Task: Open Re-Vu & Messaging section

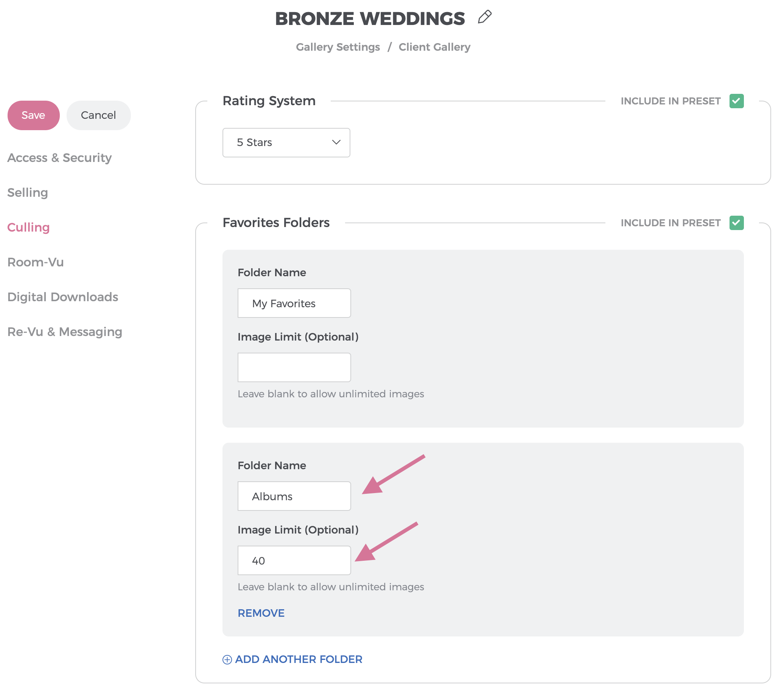Action: click(64, 332)
